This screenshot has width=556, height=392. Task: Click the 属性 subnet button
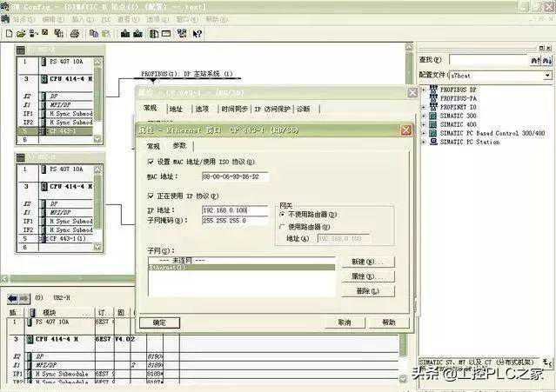tap(368, 276)
